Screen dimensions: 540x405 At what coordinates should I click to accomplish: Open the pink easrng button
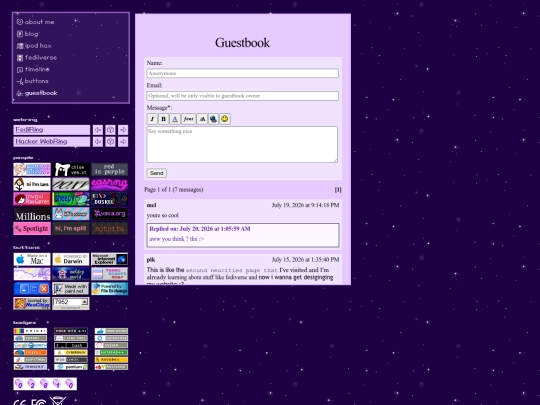coord(110,184)
